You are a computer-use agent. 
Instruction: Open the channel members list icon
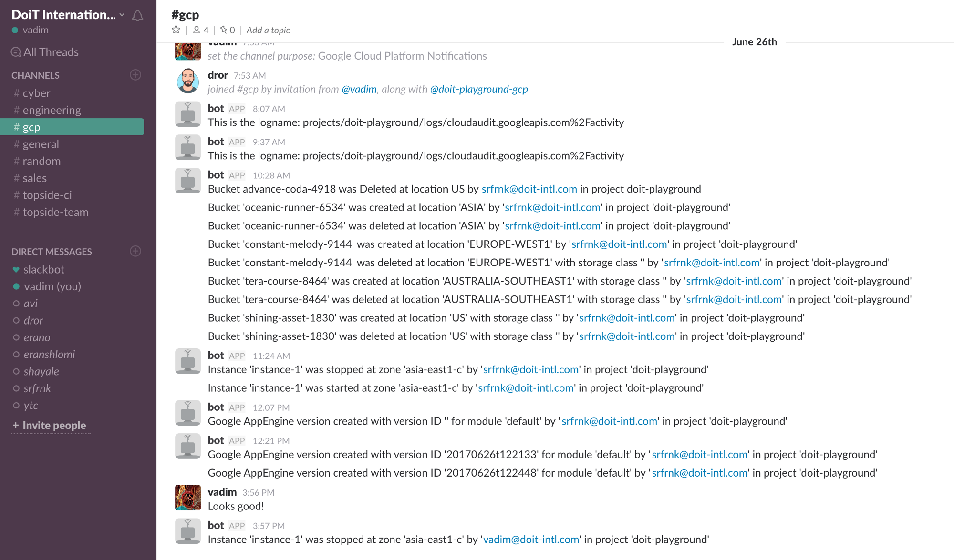coord(200,30)
